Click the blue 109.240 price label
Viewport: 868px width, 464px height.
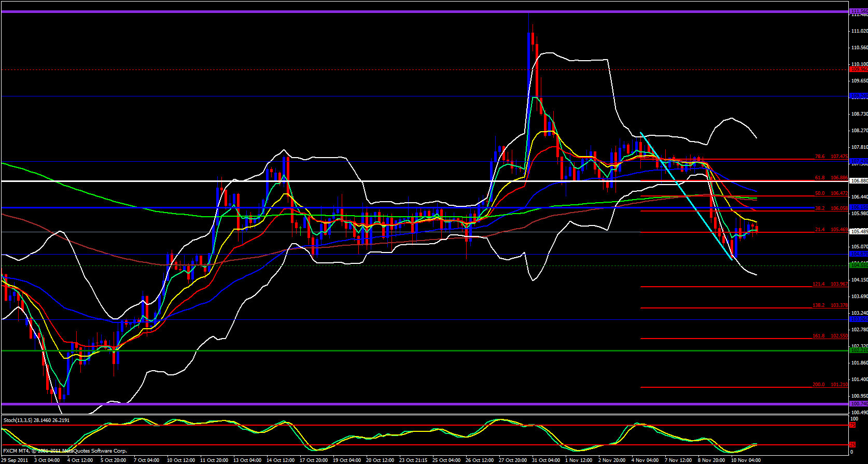[x=858, y=96]
